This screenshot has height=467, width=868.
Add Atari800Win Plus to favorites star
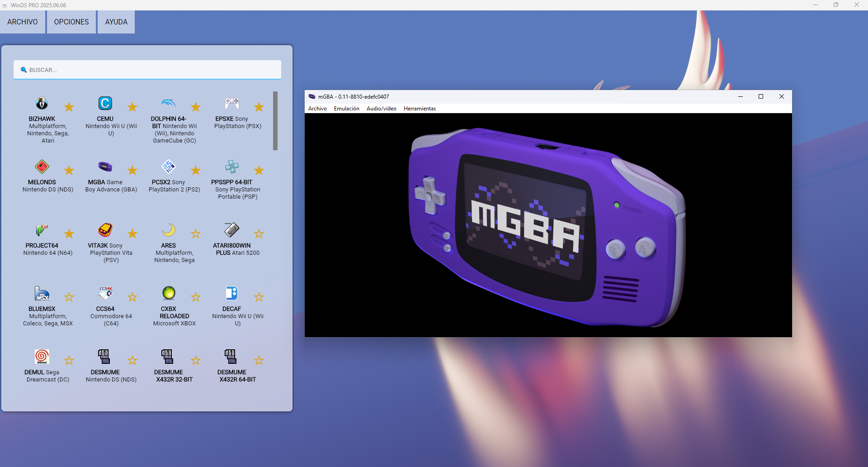click(x=259, y=233)
